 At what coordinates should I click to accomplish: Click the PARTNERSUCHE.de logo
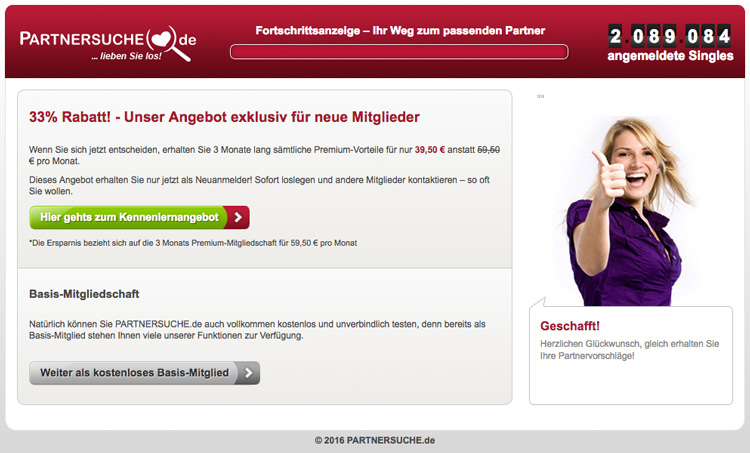point(108,44)
